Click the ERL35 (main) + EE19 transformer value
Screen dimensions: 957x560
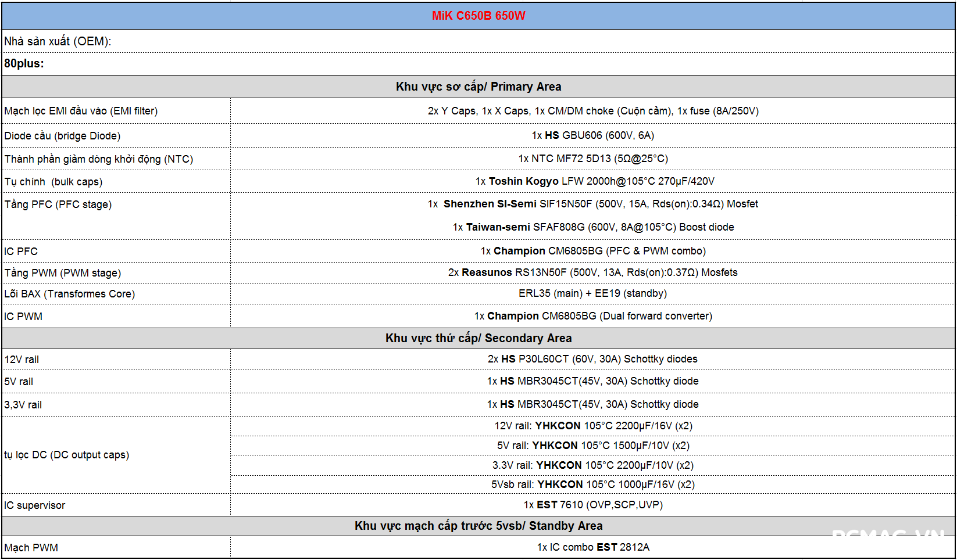click(592, 293)
